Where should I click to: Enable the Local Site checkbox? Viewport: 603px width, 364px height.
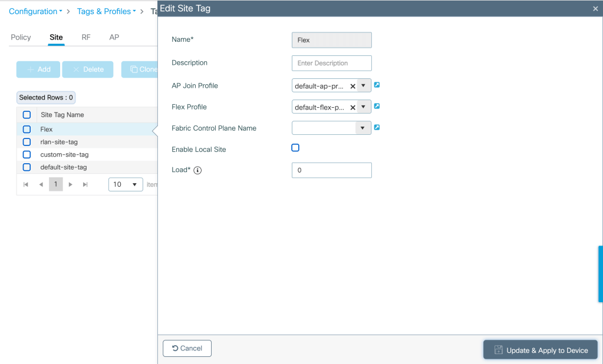[x=295, y=148]
